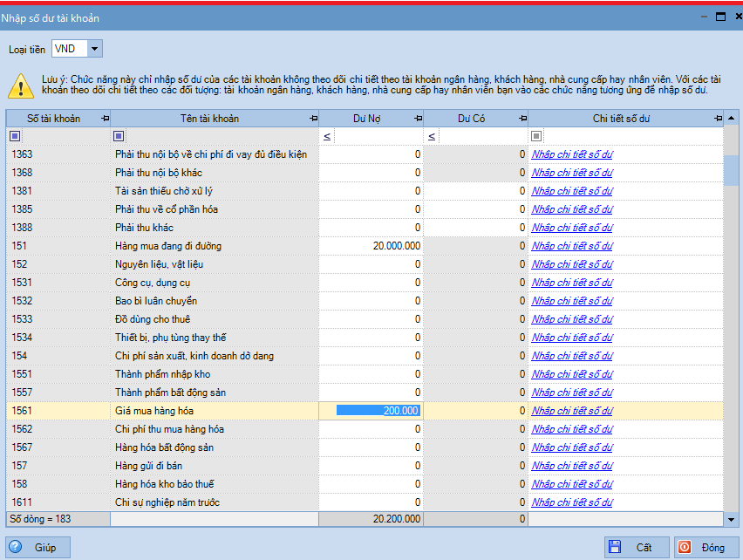Viewport: 743px width, 560px height.
Task: Click the Cất save button
Action: 636,547
